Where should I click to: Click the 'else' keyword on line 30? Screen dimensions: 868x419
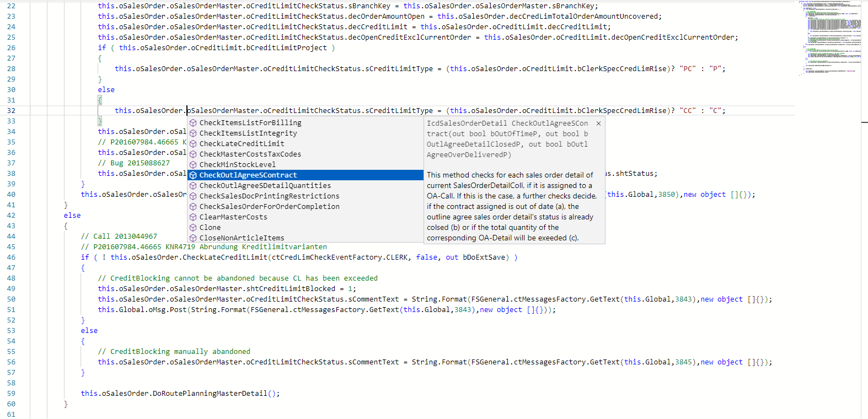coord(106,90)
